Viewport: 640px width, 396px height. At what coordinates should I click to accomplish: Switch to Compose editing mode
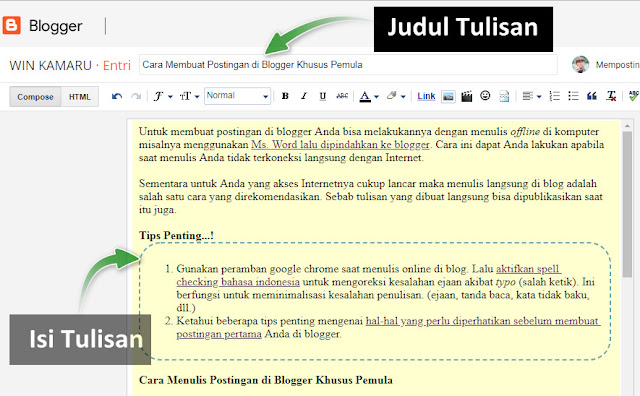[x=36, y=97]
